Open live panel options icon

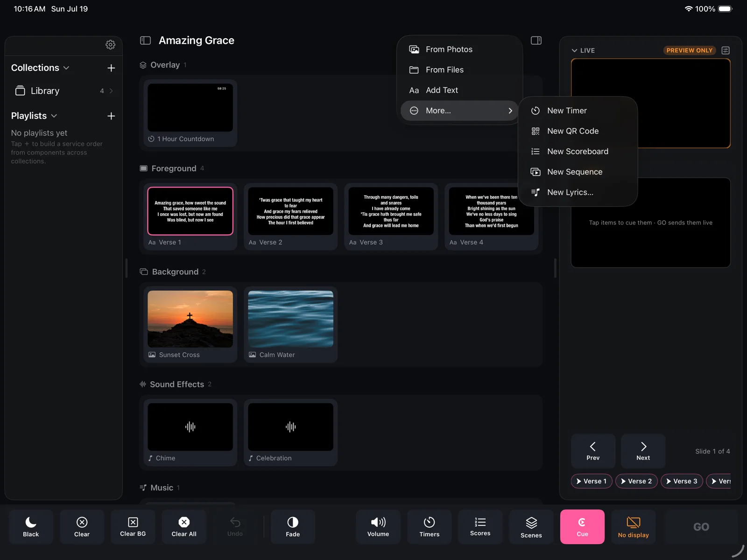(726, 50)
